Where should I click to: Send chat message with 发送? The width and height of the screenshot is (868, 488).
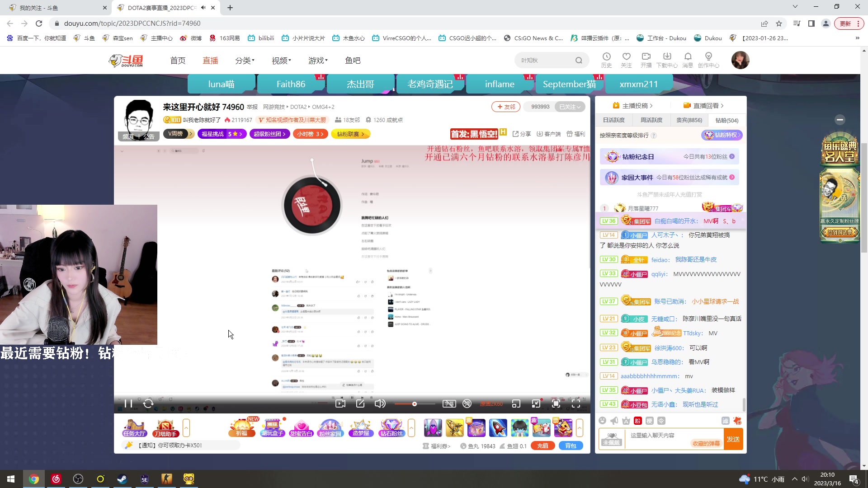[x=733, y=439]
